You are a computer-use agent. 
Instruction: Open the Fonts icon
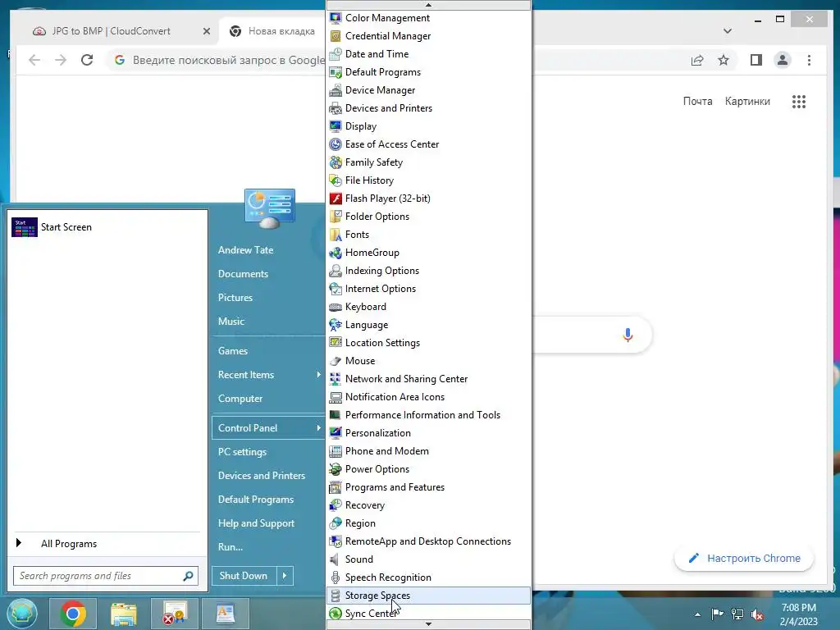[x=336, y=235]
